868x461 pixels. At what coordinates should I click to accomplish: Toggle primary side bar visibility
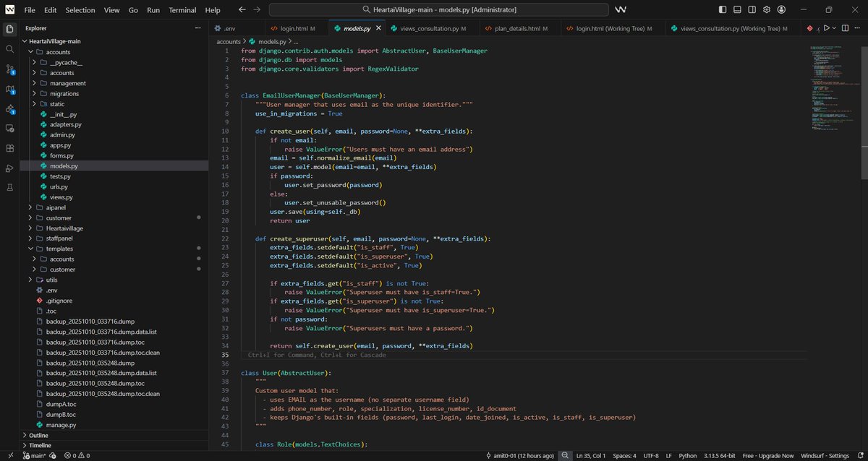(x=723, y=10)
